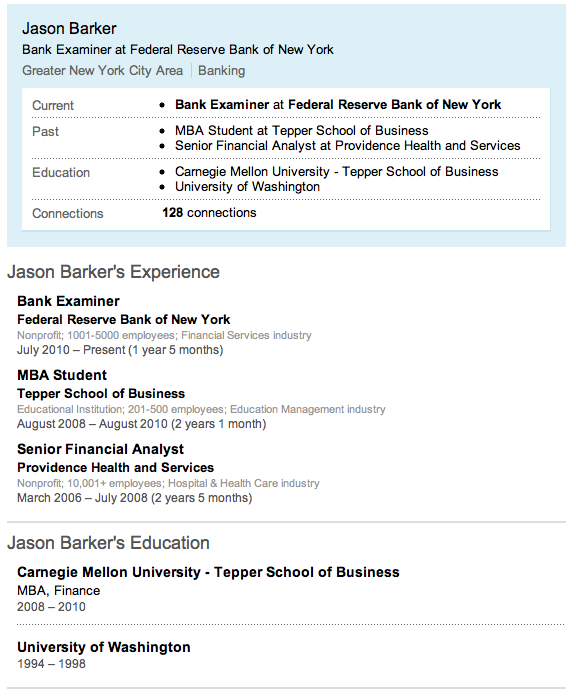Click MBA Student title under Experience
576x697 pixels.
coord(62,375)
